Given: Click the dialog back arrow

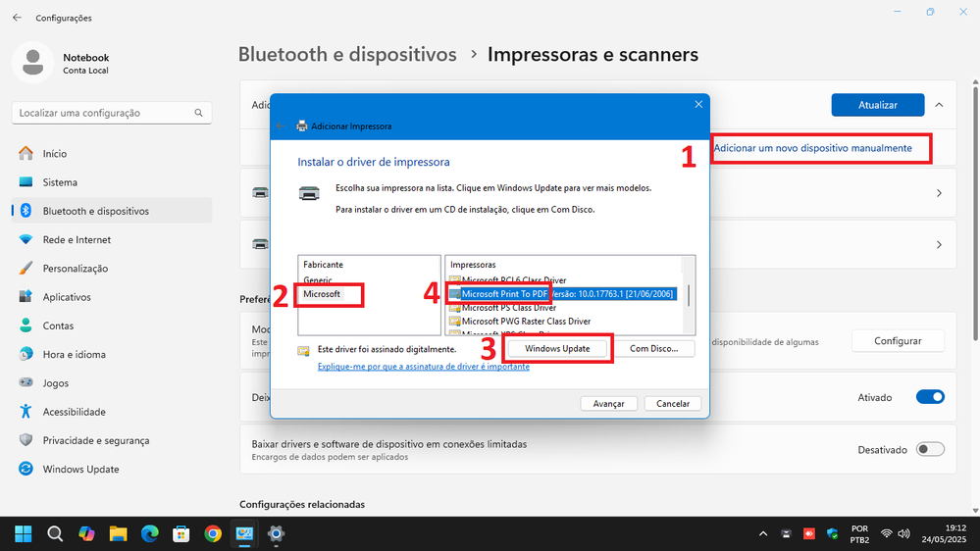Looking at the screenshot, I should (x=281, y=126).
